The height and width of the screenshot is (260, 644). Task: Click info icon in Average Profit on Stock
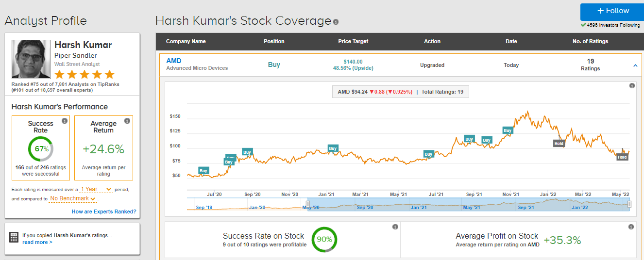click(x=631, y=227)
